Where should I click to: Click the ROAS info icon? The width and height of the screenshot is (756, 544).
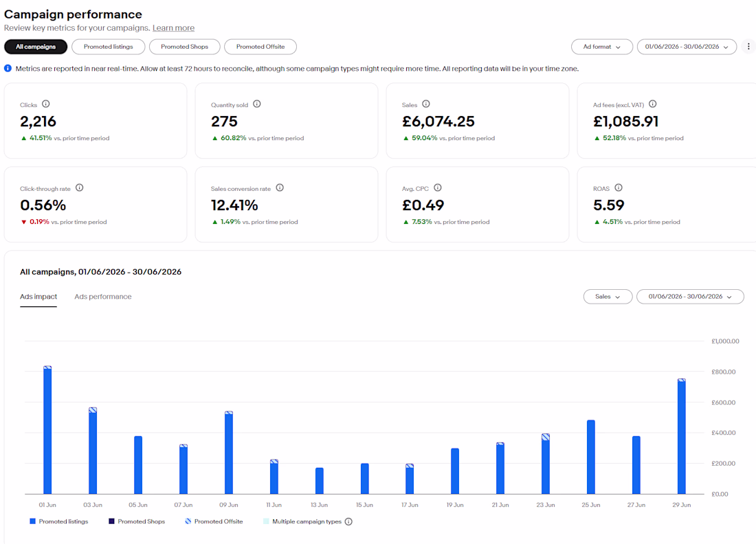tap(619, 188)
